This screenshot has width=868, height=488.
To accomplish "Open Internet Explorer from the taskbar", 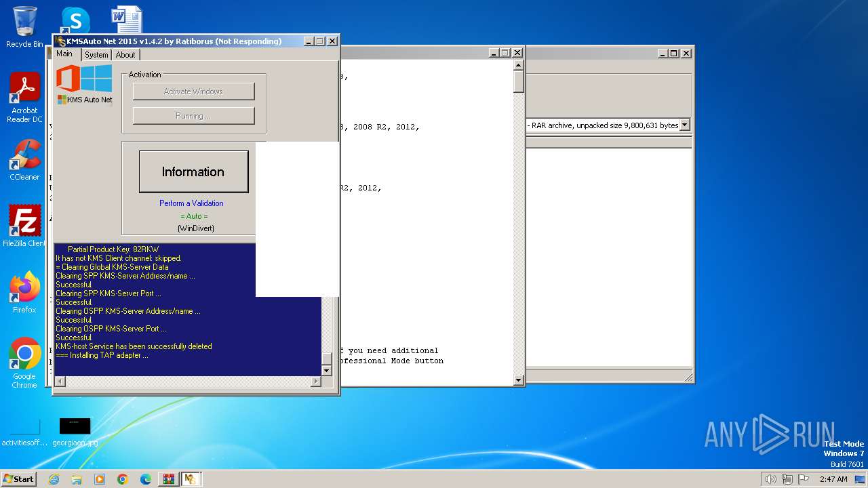I will click(x=54, y=479).
